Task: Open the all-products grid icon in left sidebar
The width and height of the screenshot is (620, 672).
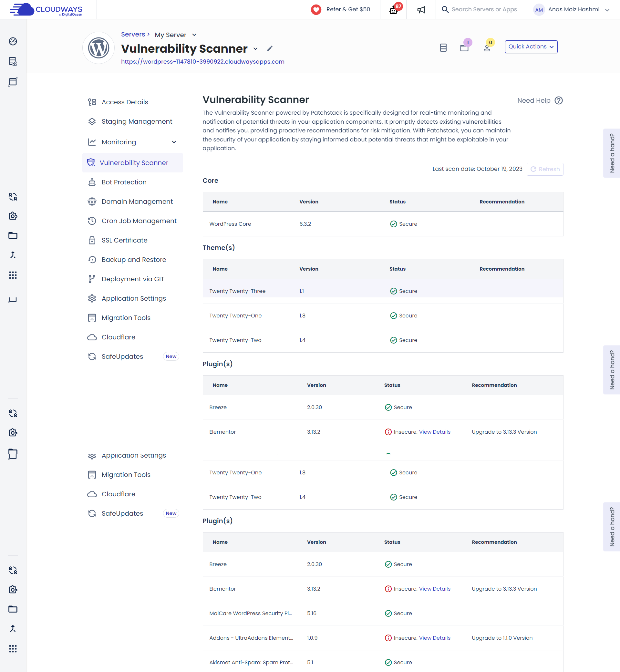Action: coord(13,275)
